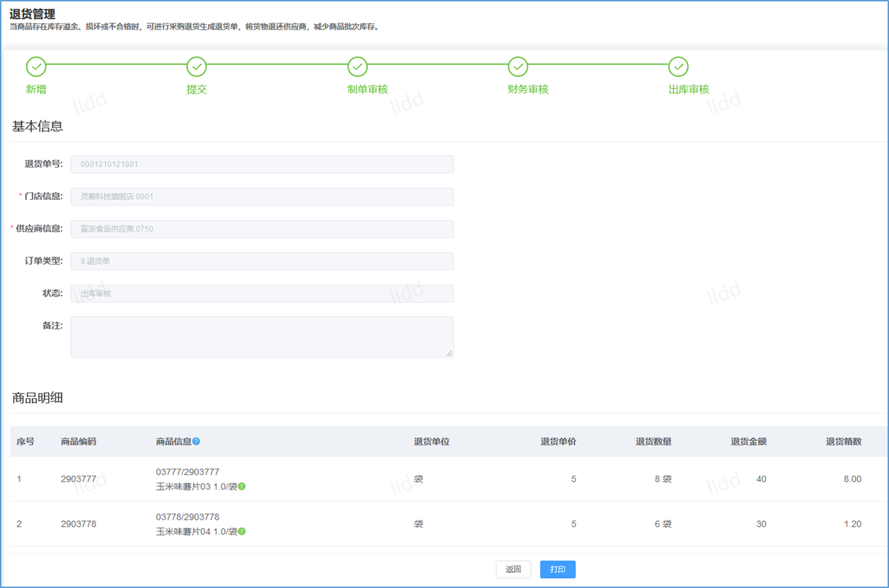Viewport: 889px width, 588px height.
Task: Click the 退货数量 column header
Action: click(x=653, y=442)
